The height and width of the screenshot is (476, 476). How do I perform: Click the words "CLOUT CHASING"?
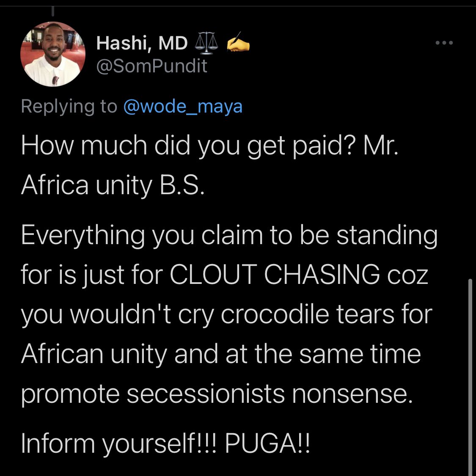(x=275, y=274)
